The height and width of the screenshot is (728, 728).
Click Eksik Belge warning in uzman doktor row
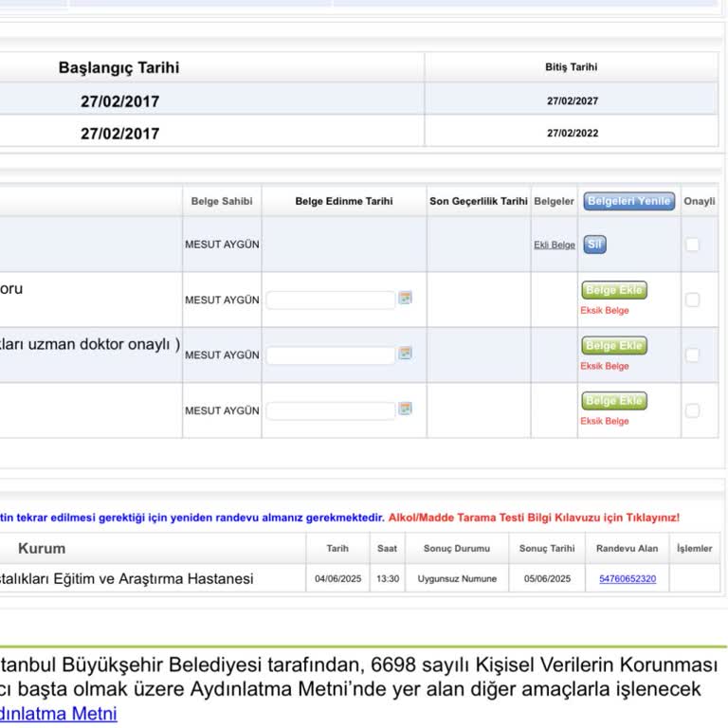pyautogui.click(x=605, y=366)
